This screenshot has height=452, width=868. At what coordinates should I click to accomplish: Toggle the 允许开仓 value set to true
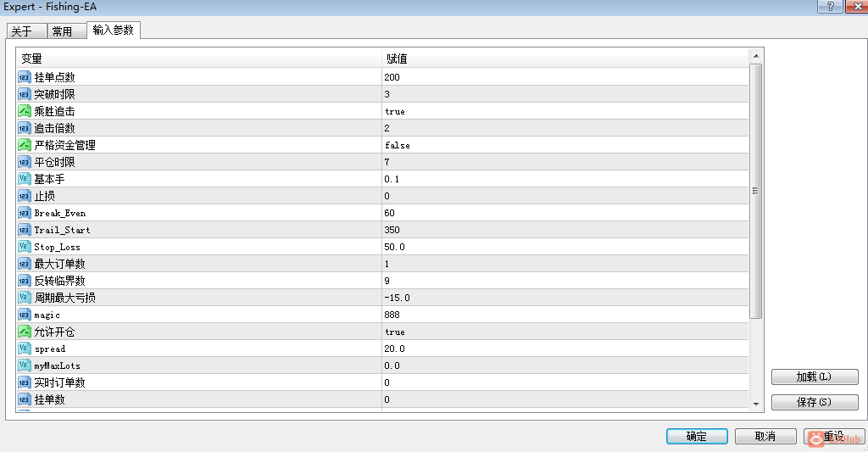point(565,332)
